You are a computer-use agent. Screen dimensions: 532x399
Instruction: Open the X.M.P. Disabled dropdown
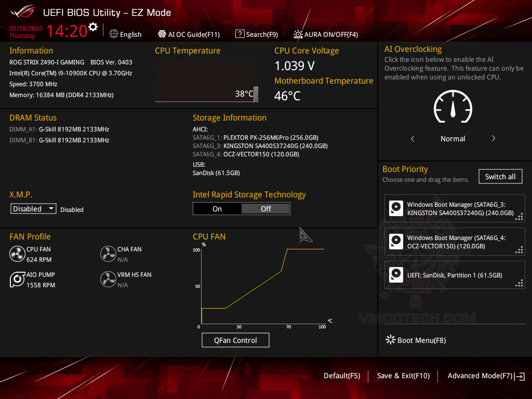33,208
